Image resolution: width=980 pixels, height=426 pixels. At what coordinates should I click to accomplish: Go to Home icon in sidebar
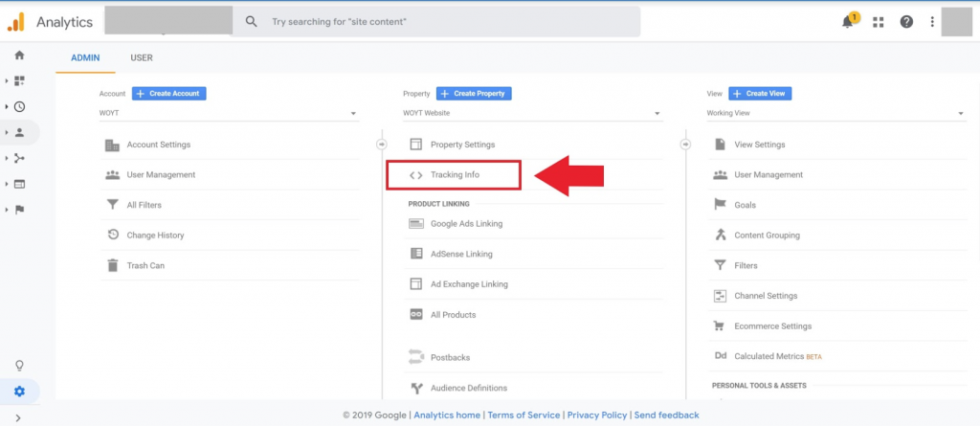(x=19, y=56)
